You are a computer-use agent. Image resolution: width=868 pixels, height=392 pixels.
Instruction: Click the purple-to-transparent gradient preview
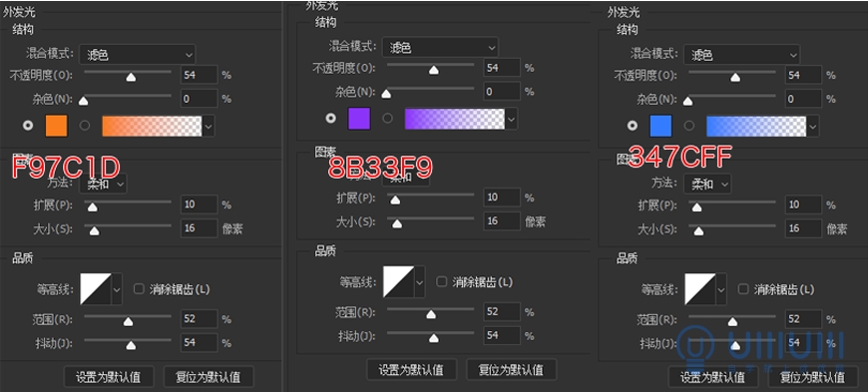[455, 119]
